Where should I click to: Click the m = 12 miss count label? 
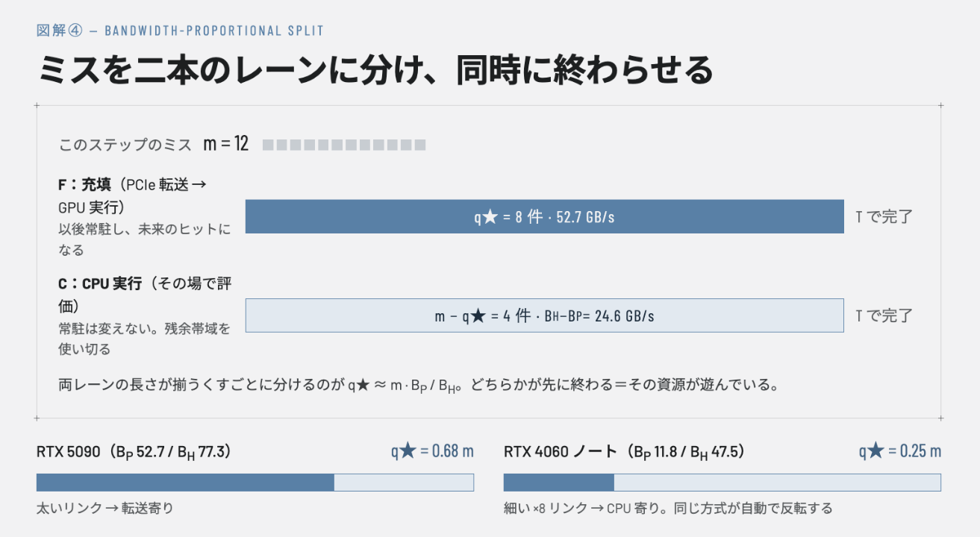226,143
